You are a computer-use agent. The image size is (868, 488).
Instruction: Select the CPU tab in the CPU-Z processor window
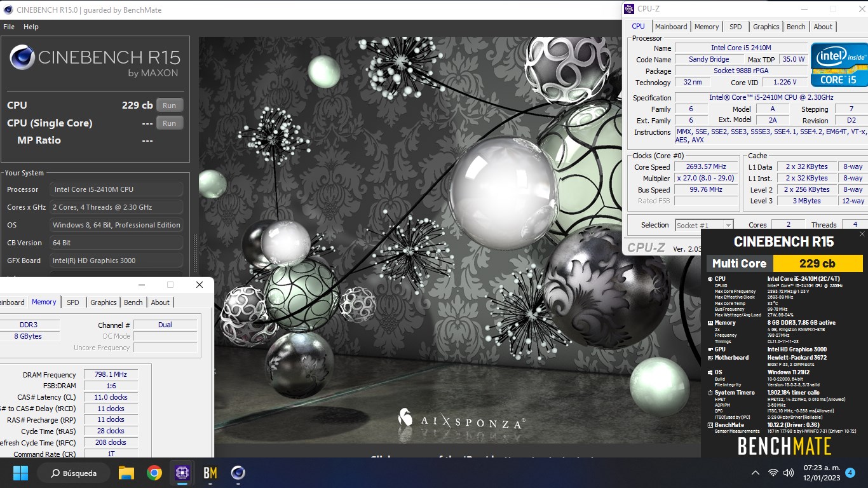(638, 26)
